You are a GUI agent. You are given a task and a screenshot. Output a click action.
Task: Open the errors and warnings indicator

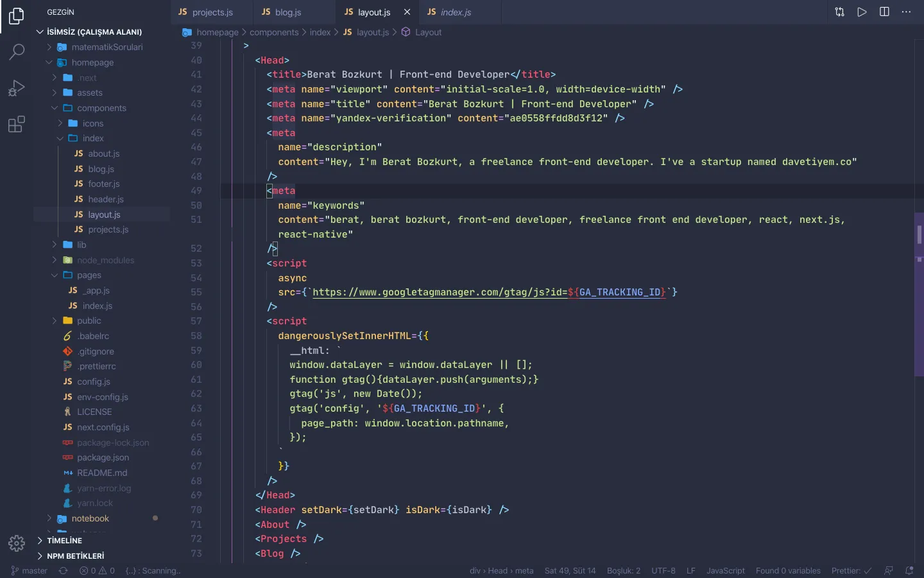tap(97, 570)
